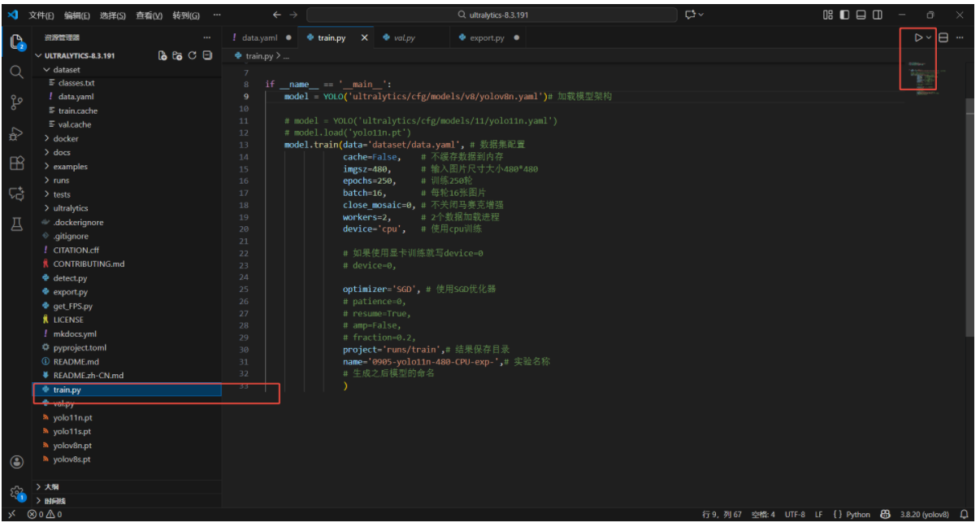Open the Manage gear icon
Image resolution: width=980 pixels, height=527 pixels.
(x=16, y=493)
